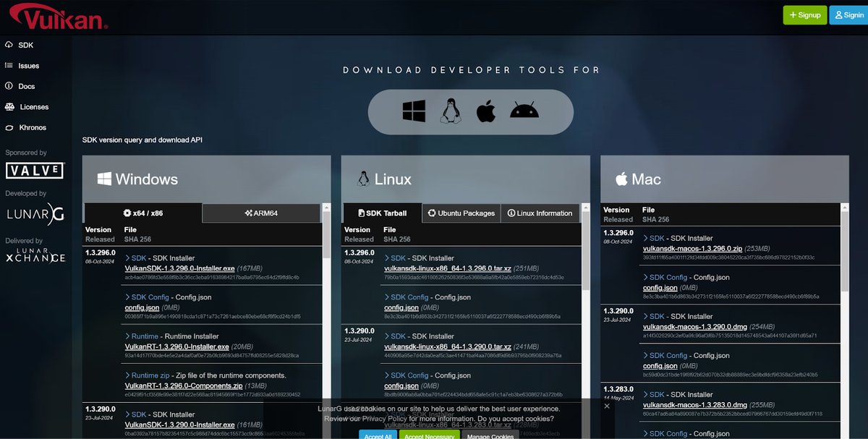Click the Linux panel scrollbar thumb
Viewport: 868px width, 439px height.
pyautogui.click(x=586, y=251)
